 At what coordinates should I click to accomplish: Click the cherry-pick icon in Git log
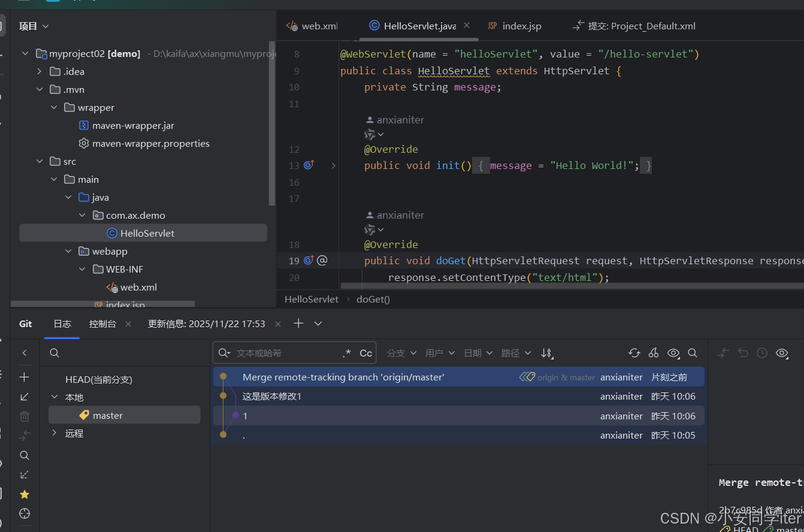[654, 353]
